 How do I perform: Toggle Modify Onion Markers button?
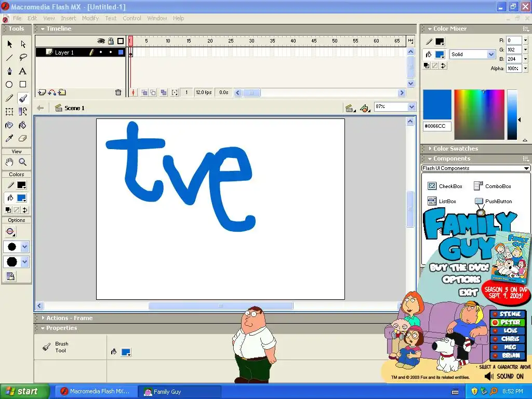[x=175, y=92]
